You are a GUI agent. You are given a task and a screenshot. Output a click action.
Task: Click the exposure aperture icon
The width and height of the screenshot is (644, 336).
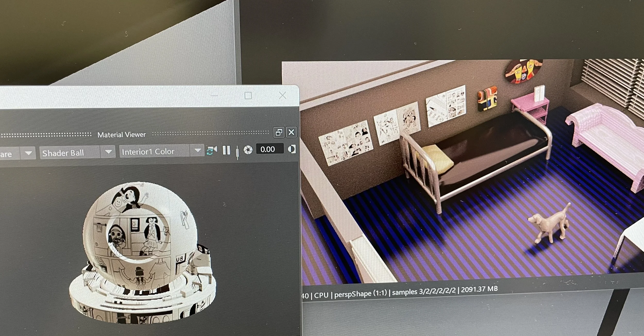click(x=248, y=150)
